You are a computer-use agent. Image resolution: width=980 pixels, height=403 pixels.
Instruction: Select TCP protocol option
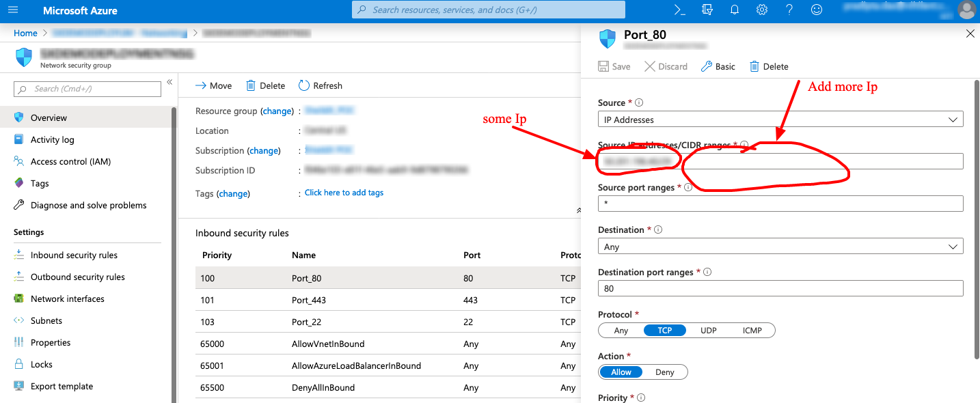pyautogui.click(x=665, y=331)
